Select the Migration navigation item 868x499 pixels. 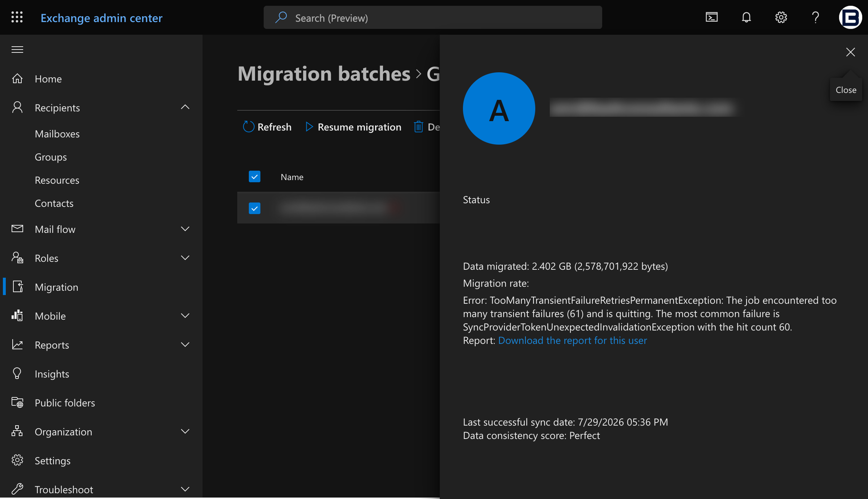coord(56,287)
